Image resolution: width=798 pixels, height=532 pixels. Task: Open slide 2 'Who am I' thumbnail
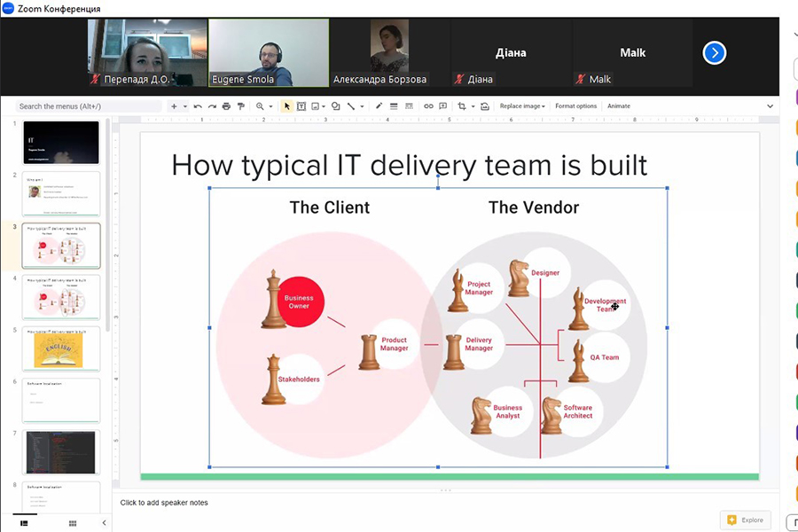(61, 194)
